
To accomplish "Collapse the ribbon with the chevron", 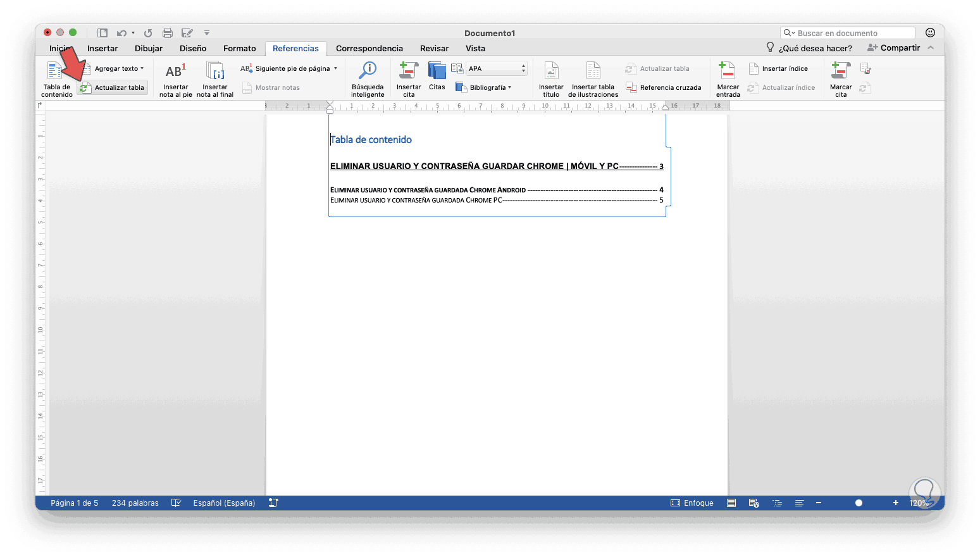I will pos(931,48).
